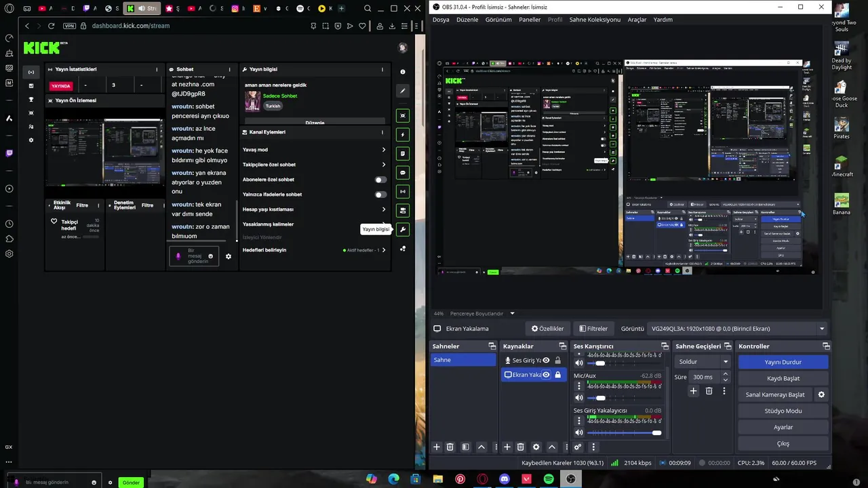Viewport: 868px width, 488px height.
Task: Open Kick sidebar pencil edit icon
Action: [x=403, y=90]
